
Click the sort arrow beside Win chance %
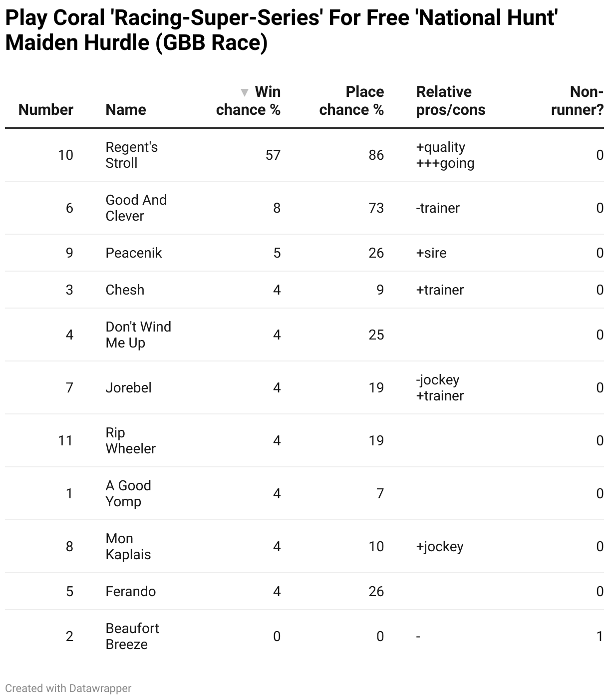click(245, 92)
